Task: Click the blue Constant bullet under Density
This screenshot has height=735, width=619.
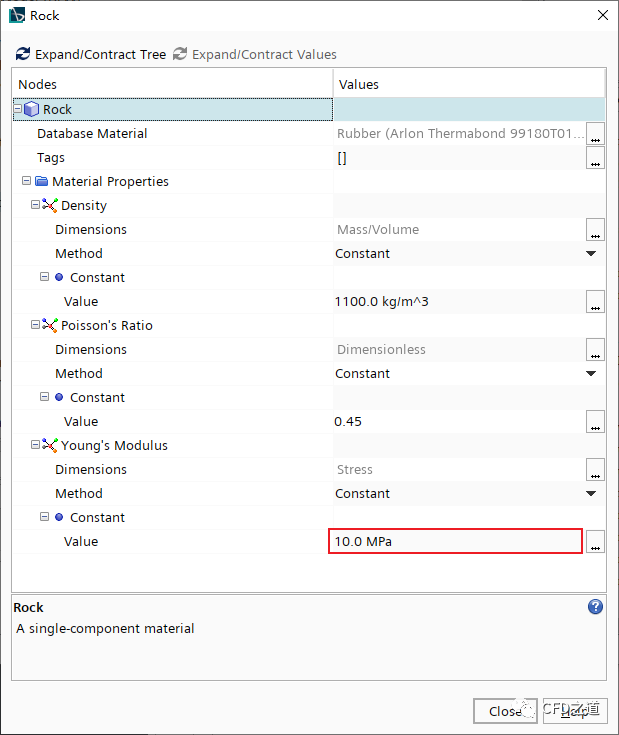Action: pyautogui.click(x=59, y=277)
